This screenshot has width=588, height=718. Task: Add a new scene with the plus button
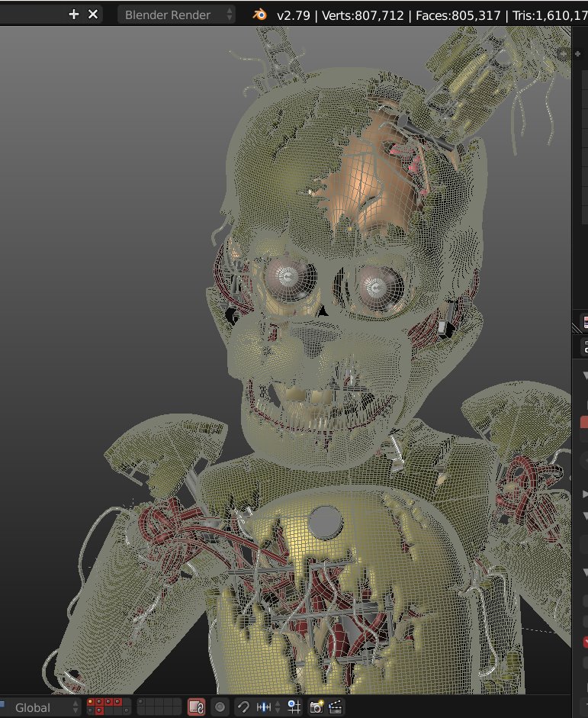point(73,14)
